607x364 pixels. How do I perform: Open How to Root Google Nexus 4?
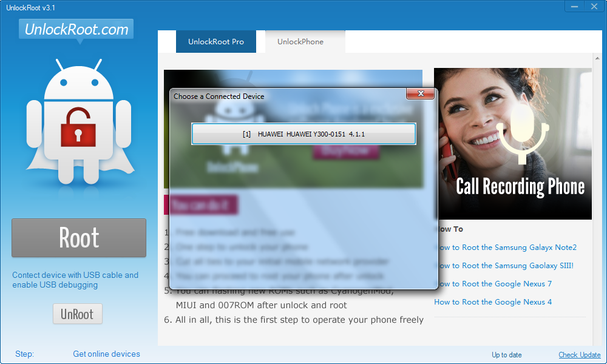493,302
